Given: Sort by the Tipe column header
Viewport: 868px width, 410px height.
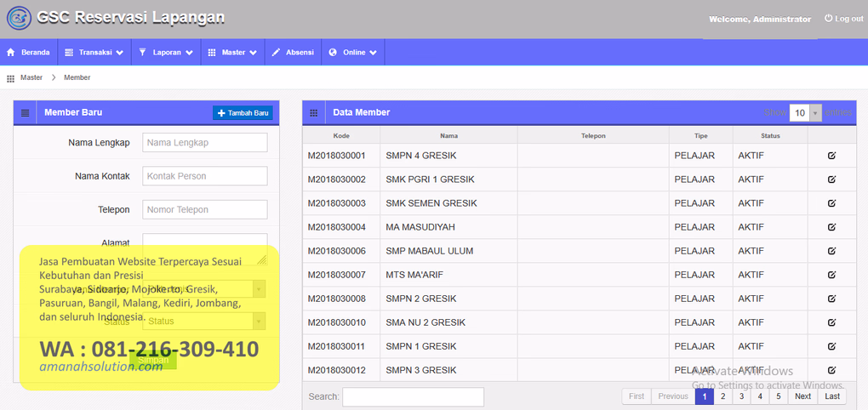Looking at the screenshot, I should coord(701,135).
